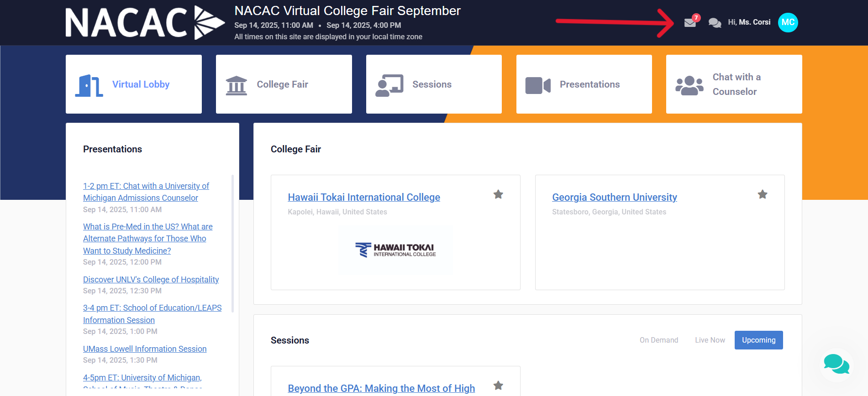This screenshot has height=396, width=868.
Task: Open Beyond the GPA session link
Action: pos(381,388)
